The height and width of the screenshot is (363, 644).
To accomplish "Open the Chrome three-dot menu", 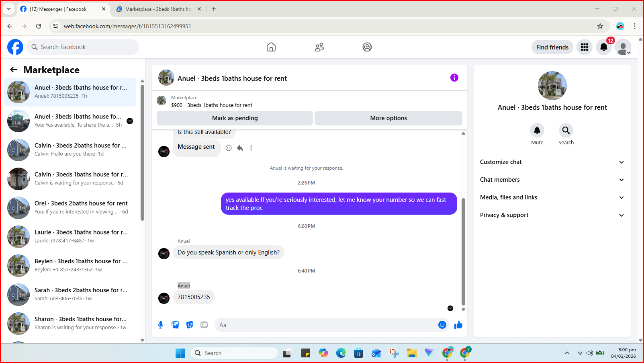I will (635, 26).
